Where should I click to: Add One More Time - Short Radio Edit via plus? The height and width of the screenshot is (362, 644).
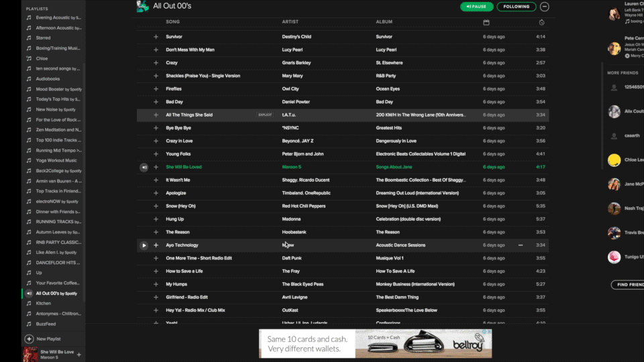pos(156,258)
